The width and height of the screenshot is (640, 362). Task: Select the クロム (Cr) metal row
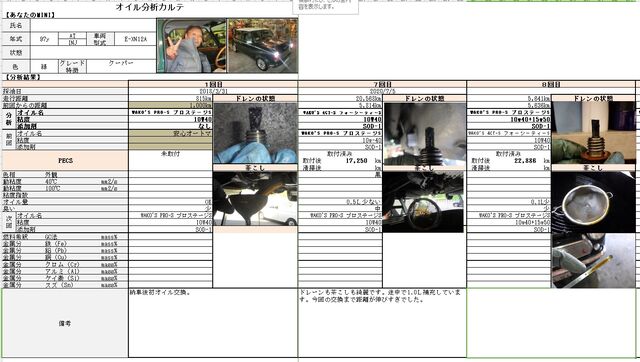[x=65, y=264]
